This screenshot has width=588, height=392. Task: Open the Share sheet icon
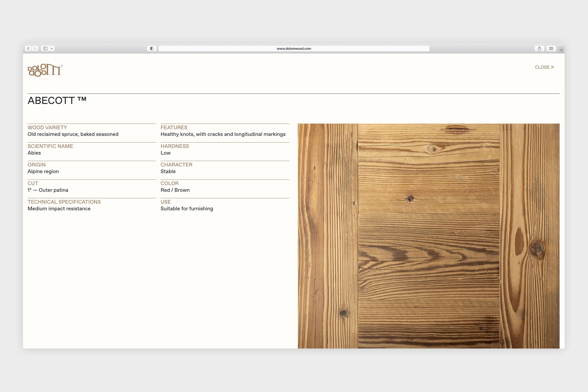[539, 49]
